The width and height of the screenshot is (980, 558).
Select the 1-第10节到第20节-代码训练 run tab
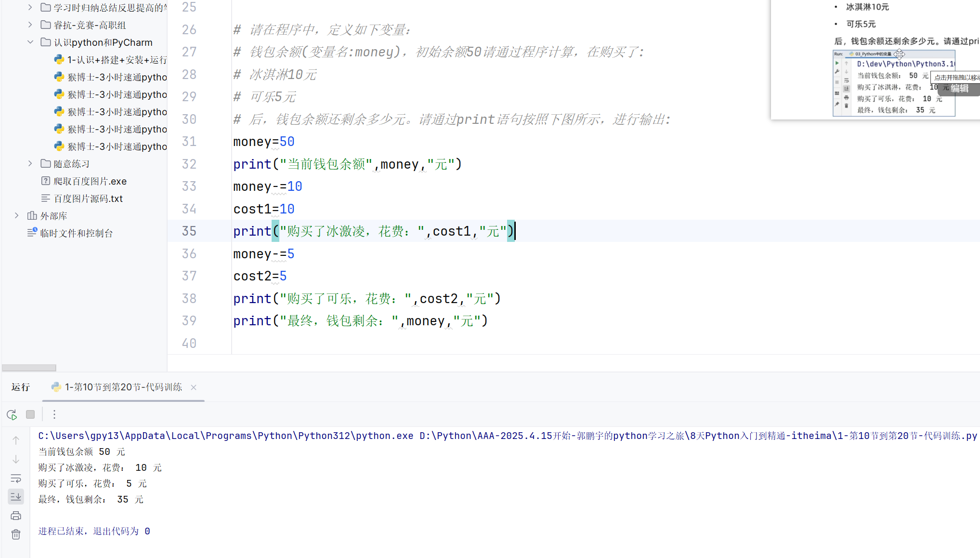[123, 387]
